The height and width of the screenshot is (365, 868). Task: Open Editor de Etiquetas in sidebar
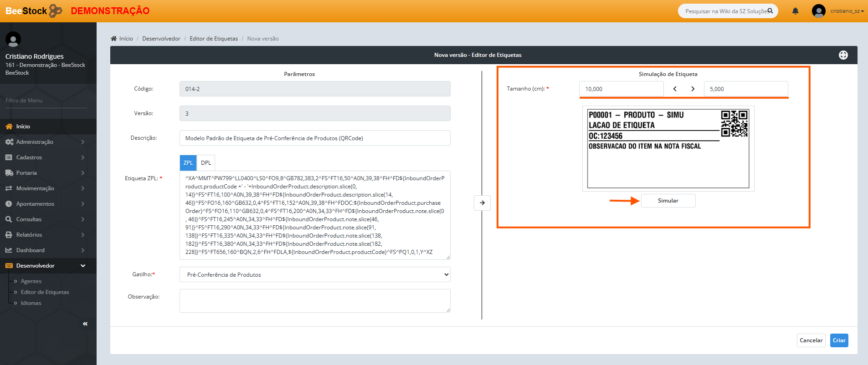pyautogui.click(x=45, y=292)
